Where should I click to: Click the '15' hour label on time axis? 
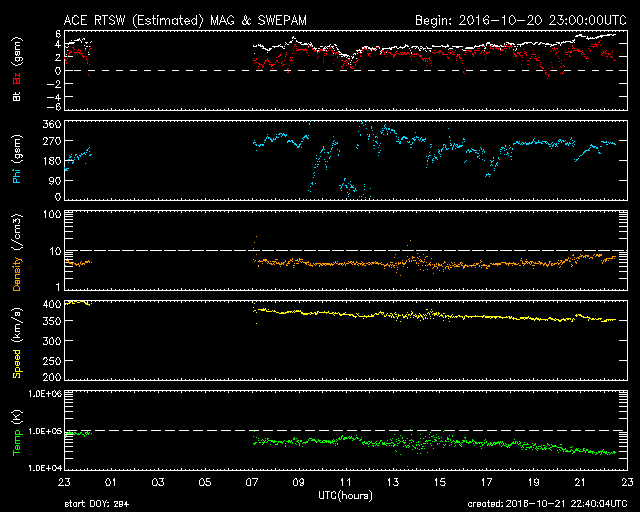tap(440, 483)
